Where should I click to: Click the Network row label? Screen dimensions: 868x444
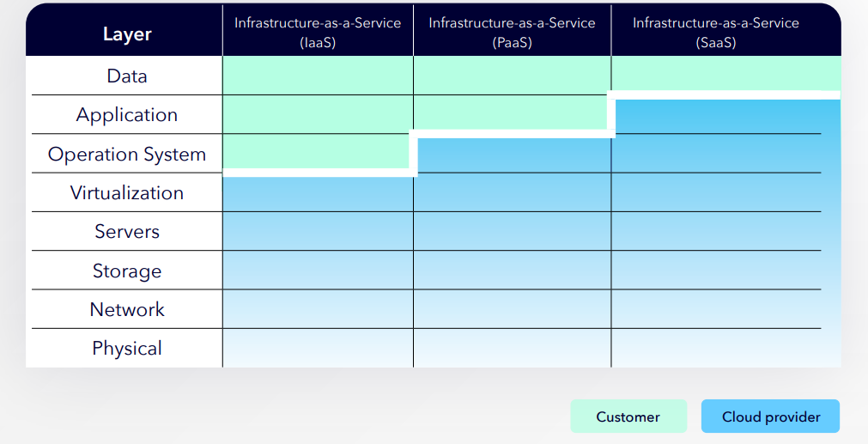[x=127, y=309]
